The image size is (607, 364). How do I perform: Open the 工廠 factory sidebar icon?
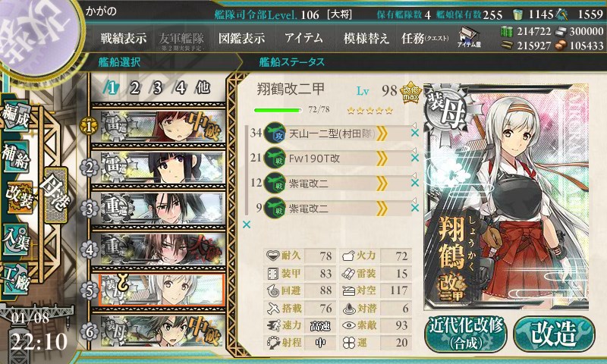16,279
